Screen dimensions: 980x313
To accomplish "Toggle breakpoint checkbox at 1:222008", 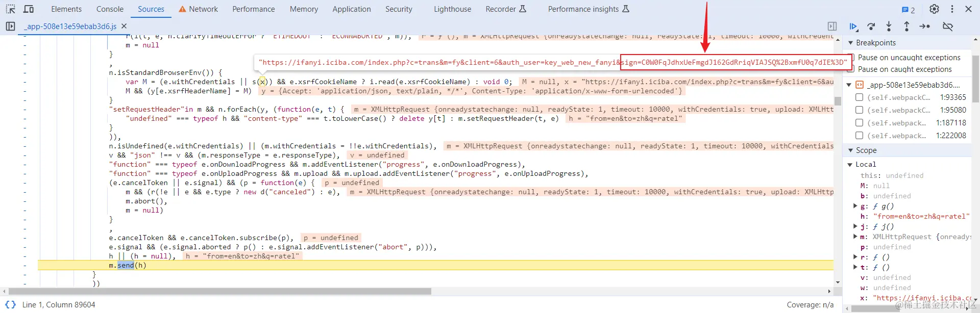I will pos(859,135).
